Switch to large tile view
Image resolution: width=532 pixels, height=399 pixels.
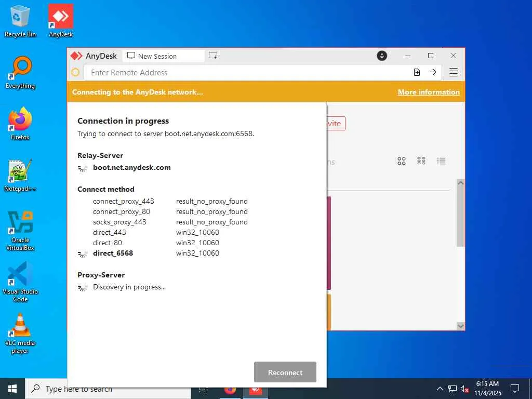pos(402,161)
